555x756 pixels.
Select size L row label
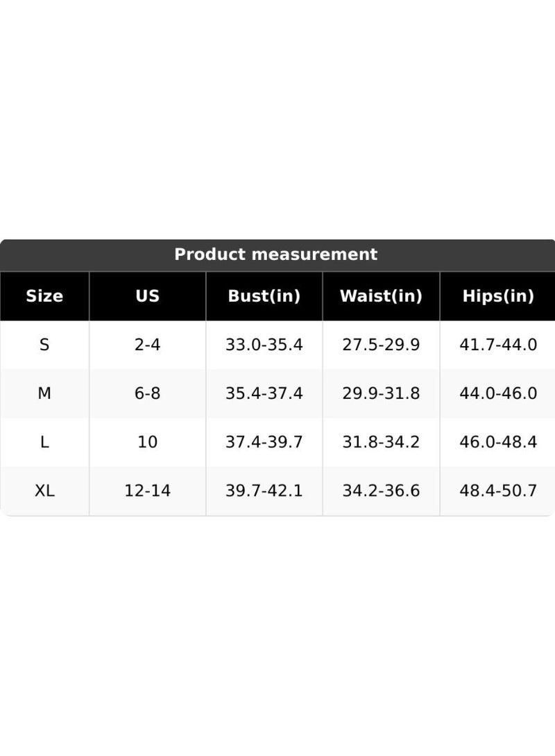pyautogui.click(x=44, y=442)
